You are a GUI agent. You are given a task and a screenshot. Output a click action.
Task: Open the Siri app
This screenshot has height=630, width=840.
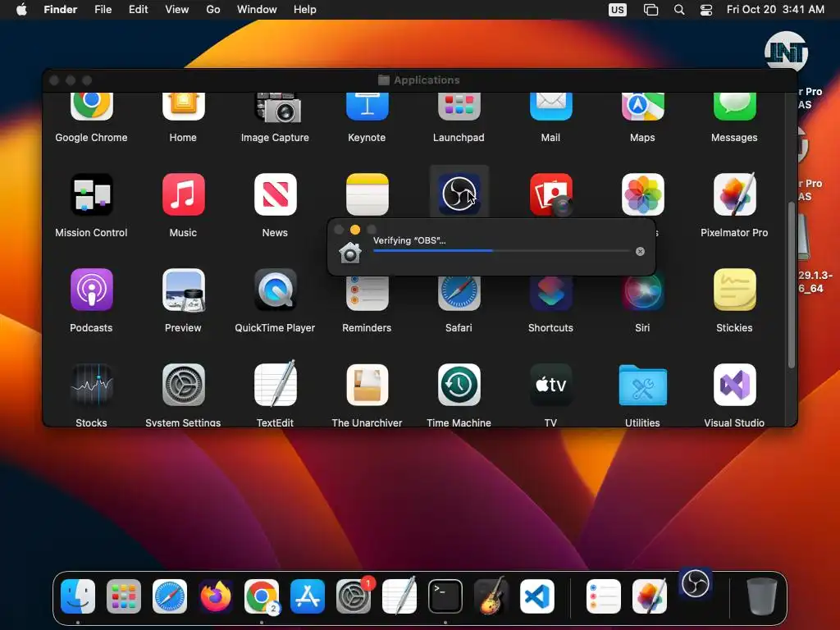pyautogui.click(x=642, y=294)
